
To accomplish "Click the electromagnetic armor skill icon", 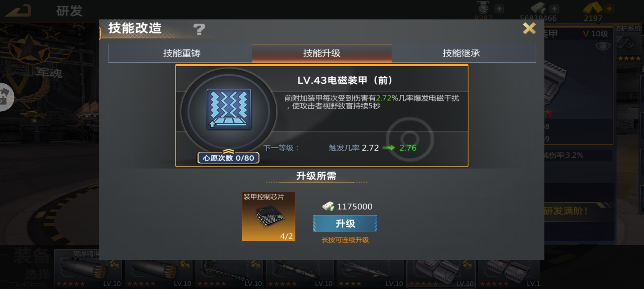I will [229, 109].
